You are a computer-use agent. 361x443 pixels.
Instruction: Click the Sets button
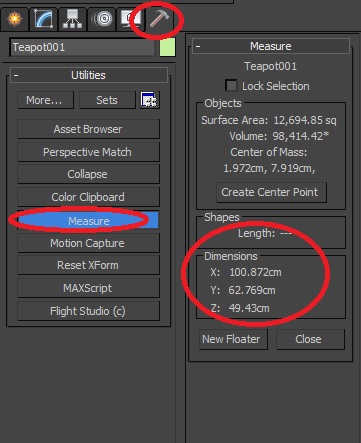(107, 100)
